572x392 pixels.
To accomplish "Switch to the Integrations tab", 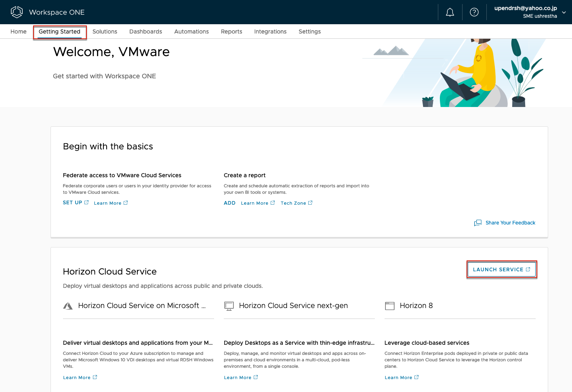I will (270, 31).
